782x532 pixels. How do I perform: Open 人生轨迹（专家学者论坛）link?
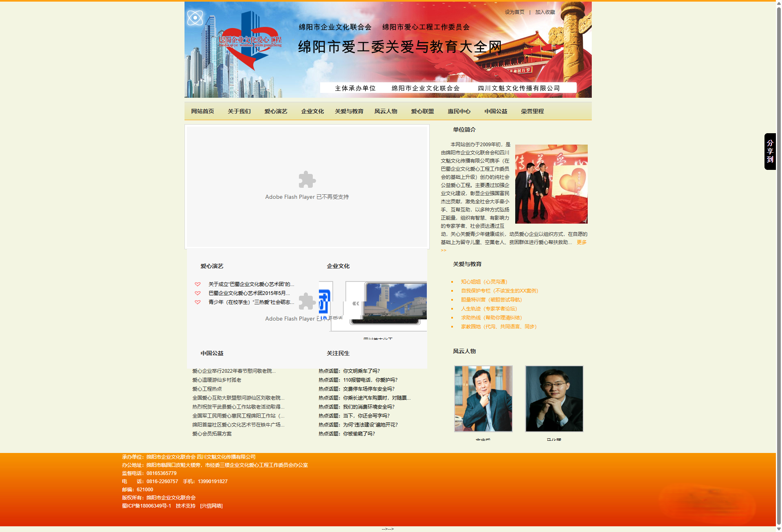(489, 309)
